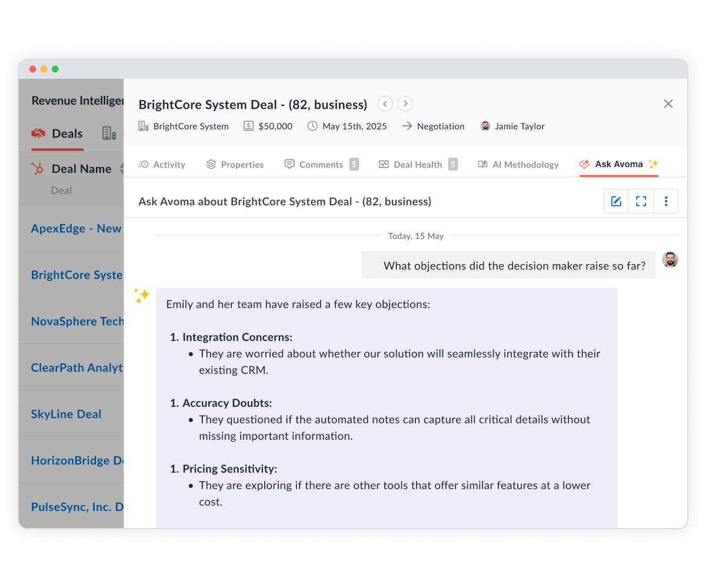This screenshot has height=588, width=706.
Task: Click the Negotiation stage label
Action: (x=441, y=126)
